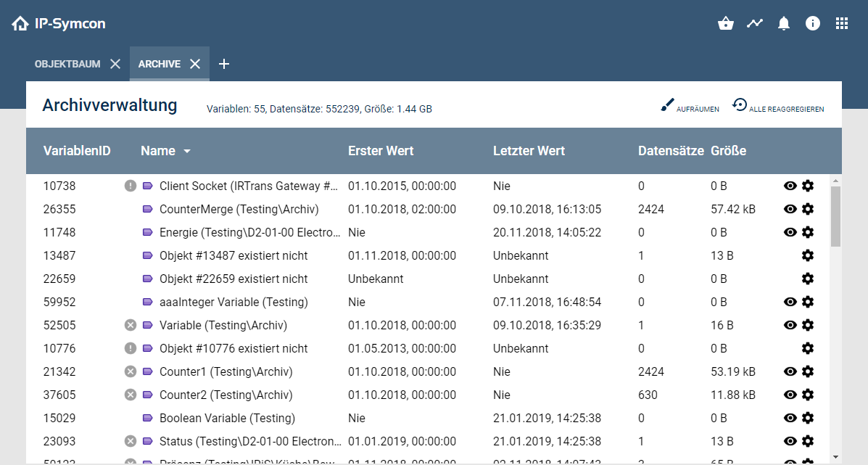Show the info icon in header
The width and height of the screenshot is (868, 465).
point(813,23)
